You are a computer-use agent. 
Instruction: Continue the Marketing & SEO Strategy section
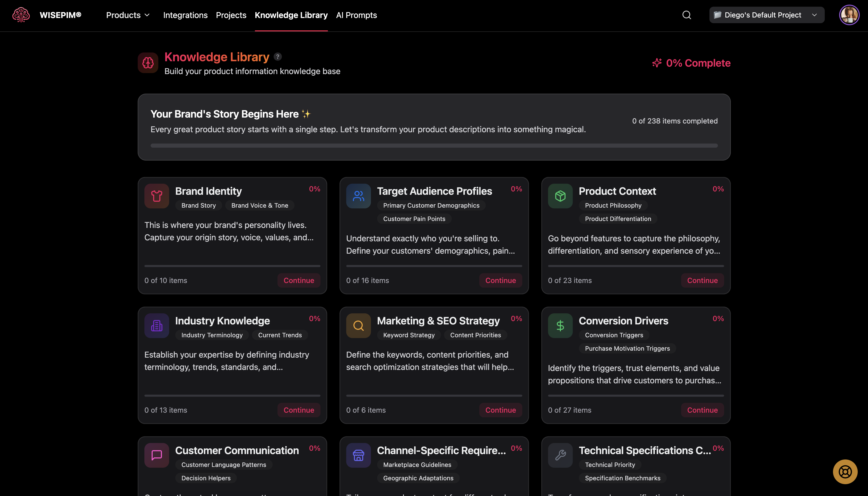click(500, 410)
